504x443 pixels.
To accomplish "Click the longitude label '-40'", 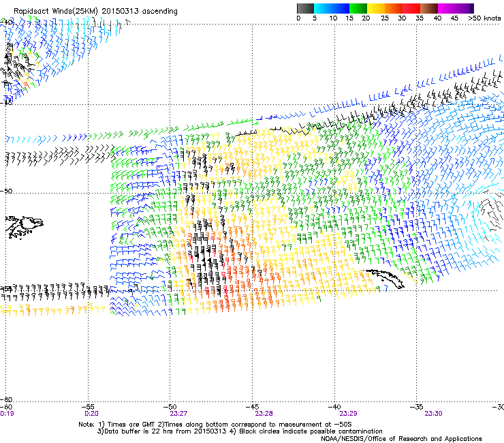I will click(334, 407).
